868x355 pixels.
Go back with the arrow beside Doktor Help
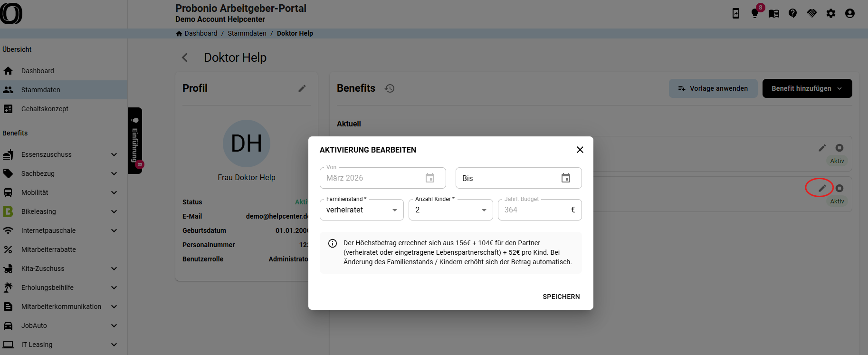point(185,58)
